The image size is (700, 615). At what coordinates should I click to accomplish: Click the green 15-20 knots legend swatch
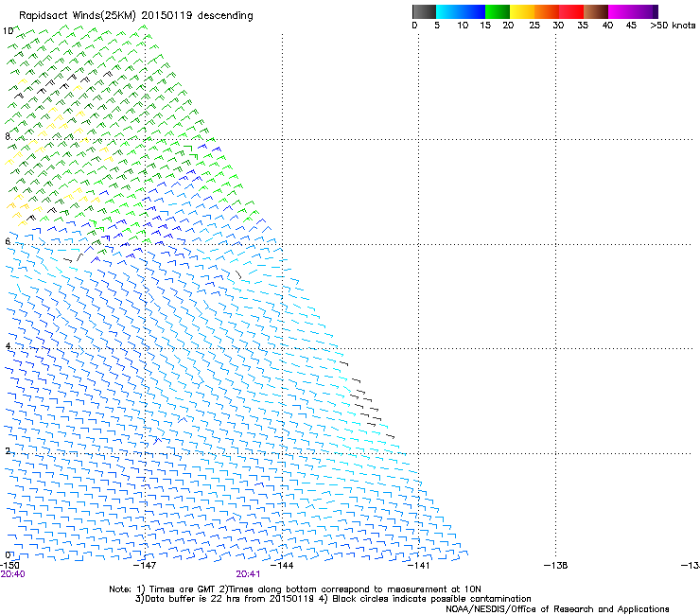[x=498, y=11]
